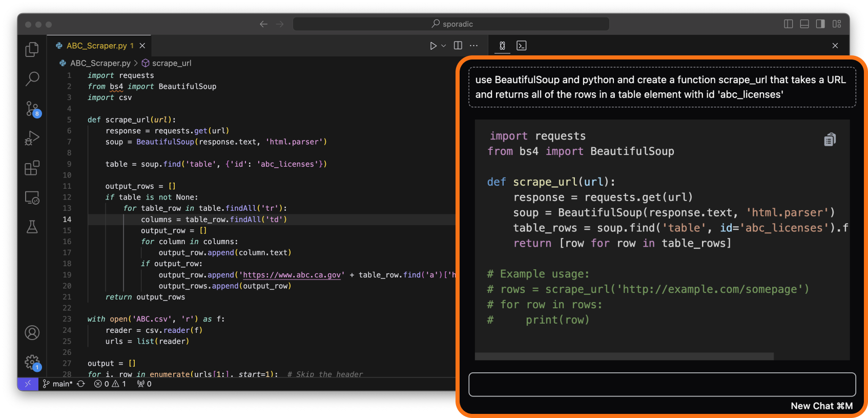The image size is (868, 418).
Task: Open Source Control view with badge
Action: (32, 109)
